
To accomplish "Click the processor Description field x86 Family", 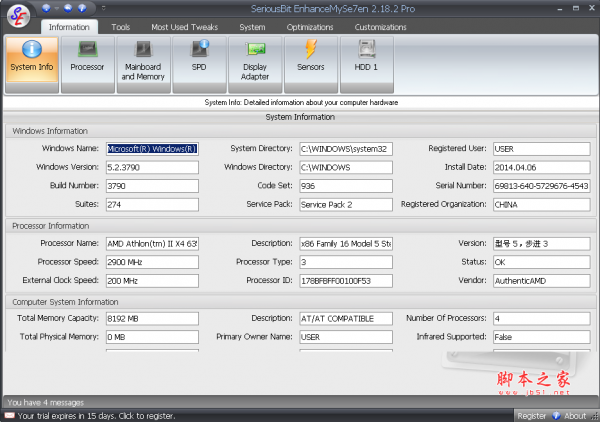I will point(346,244).
